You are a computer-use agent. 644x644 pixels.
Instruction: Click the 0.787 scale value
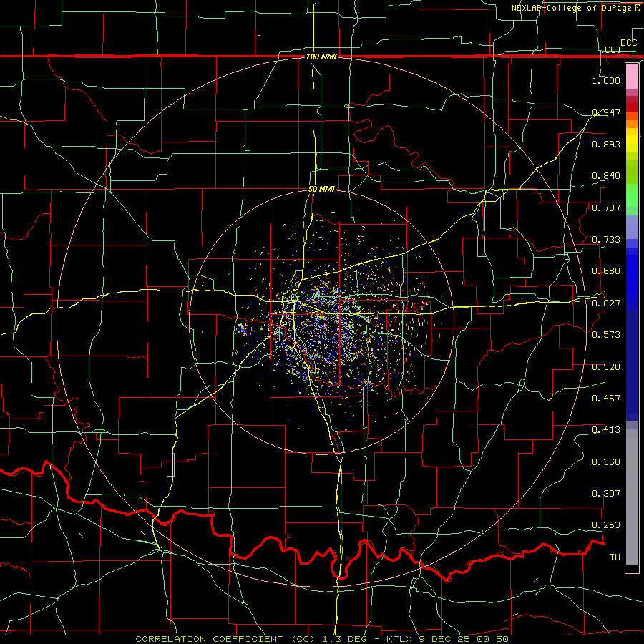tap(606, 208)
